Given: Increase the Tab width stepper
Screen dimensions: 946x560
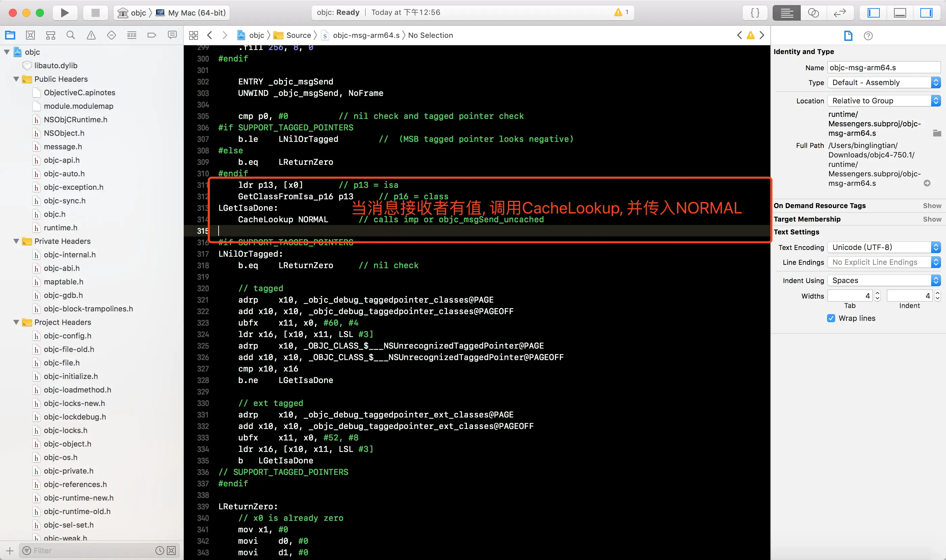Looking at the screenshot, I should coord(877,293).
